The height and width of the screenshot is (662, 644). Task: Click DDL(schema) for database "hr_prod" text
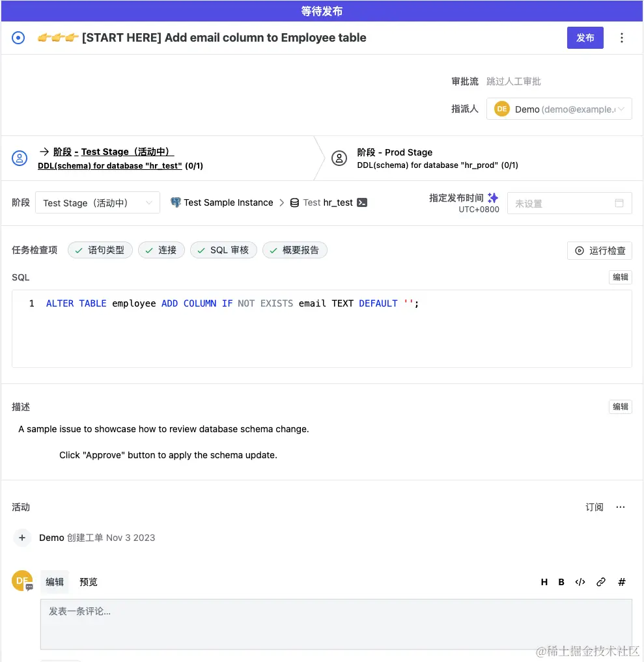(x=427, y=165)
